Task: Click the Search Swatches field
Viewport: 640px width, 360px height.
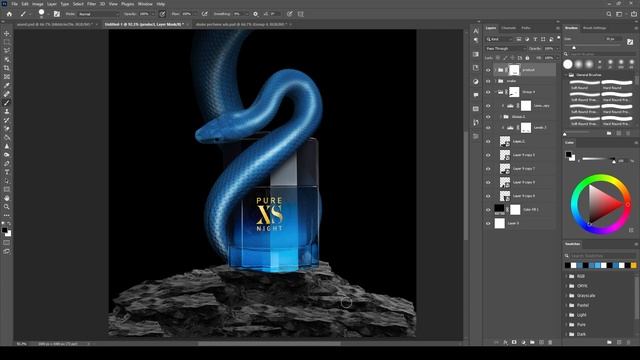Action: click(x=602, y=256)
